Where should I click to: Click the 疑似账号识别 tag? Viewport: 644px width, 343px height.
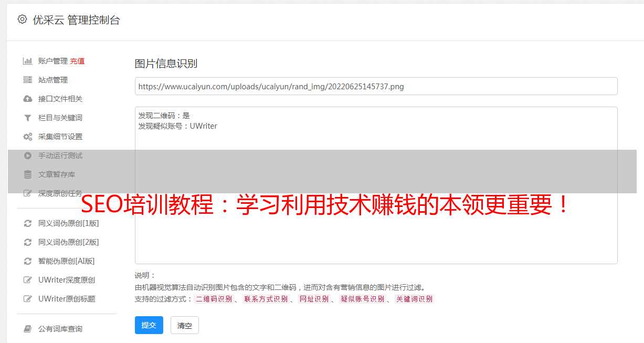363,299
